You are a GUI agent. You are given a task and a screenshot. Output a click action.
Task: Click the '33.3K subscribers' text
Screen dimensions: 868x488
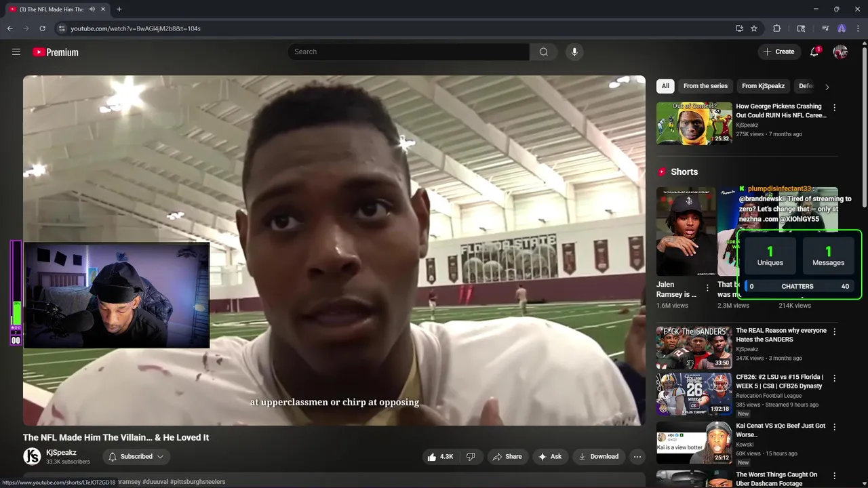click(68, 462)
